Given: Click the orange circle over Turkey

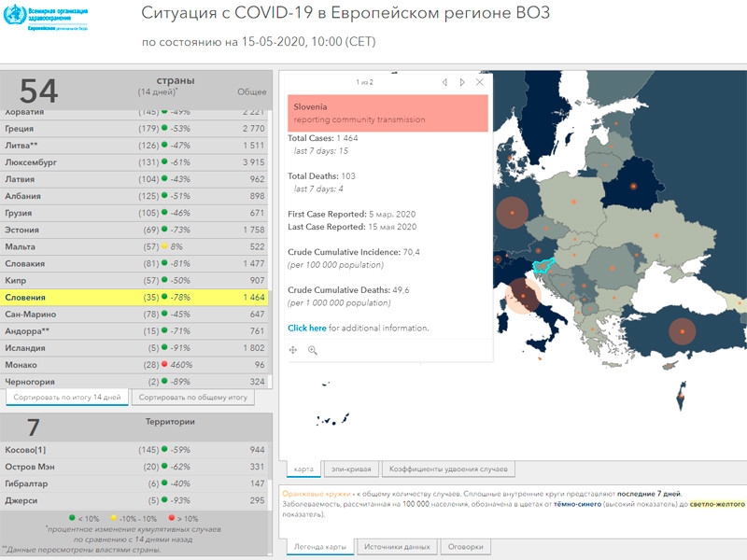Looking at the screenshot, I should tap(683, 331).
